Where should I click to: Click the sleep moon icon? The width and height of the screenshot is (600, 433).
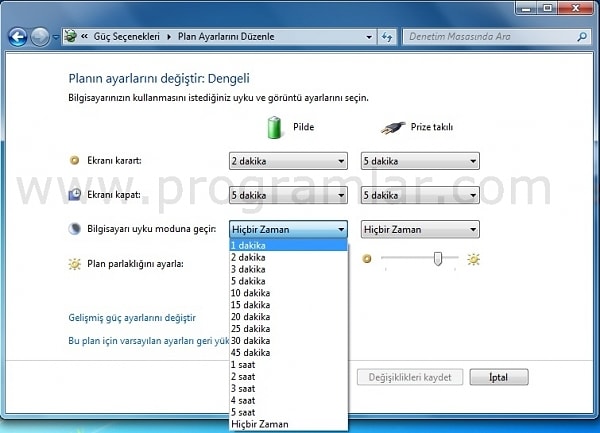click(x=74, y=229)
